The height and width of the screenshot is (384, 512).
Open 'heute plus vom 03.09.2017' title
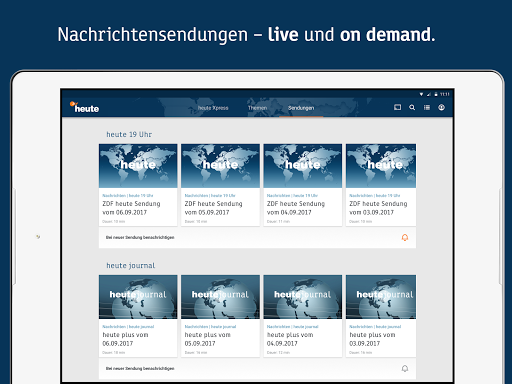pyautogui.click(x=372, y=339)
